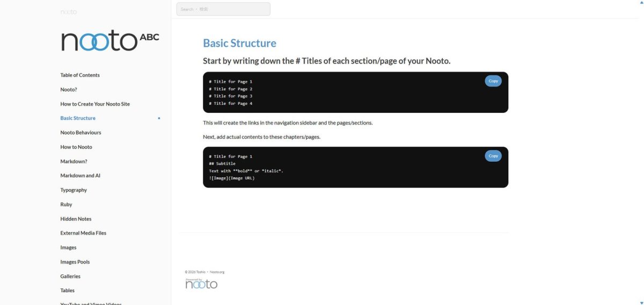Viewport: 644px width, 305px height.
Task: Go to the Nooto? page
Action: tap(69, 90)
